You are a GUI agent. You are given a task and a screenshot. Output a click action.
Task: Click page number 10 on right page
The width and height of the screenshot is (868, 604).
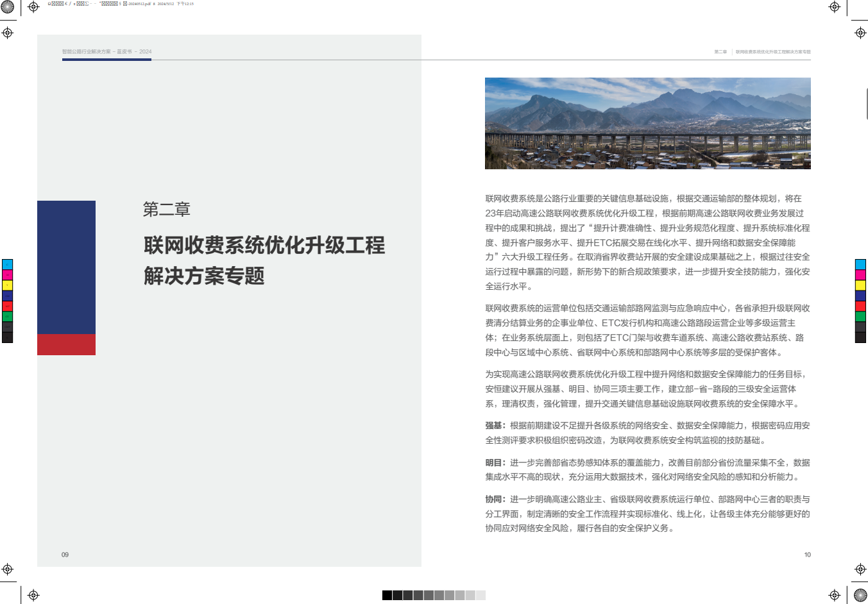pyautogui.click(x=807, y=555)
